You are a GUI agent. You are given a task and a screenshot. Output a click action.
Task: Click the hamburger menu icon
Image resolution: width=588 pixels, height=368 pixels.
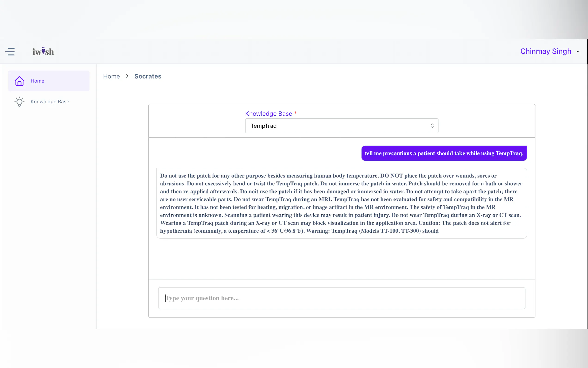click(x=10, y=52)
